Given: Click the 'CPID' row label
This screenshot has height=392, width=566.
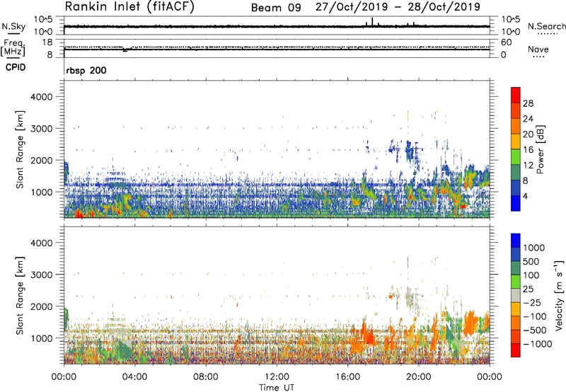Looking at the screenshot, I should [x=16, y=67].
